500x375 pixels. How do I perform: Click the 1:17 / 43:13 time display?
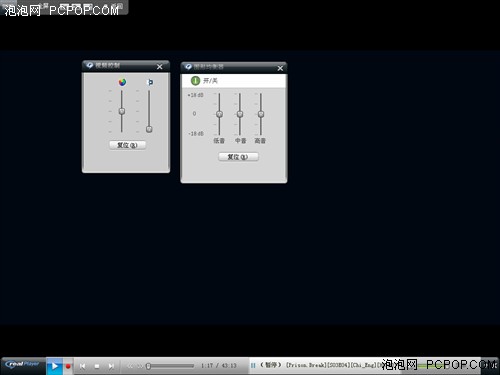coord(218,366)
